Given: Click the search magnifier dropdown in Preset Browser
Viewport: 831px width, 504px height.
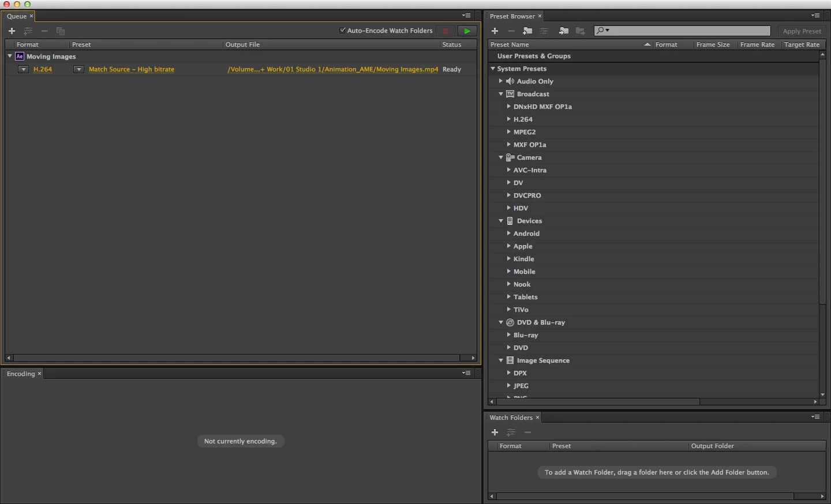Looking at the screenshot, I should pyautogui.click(x=603, y=31).
